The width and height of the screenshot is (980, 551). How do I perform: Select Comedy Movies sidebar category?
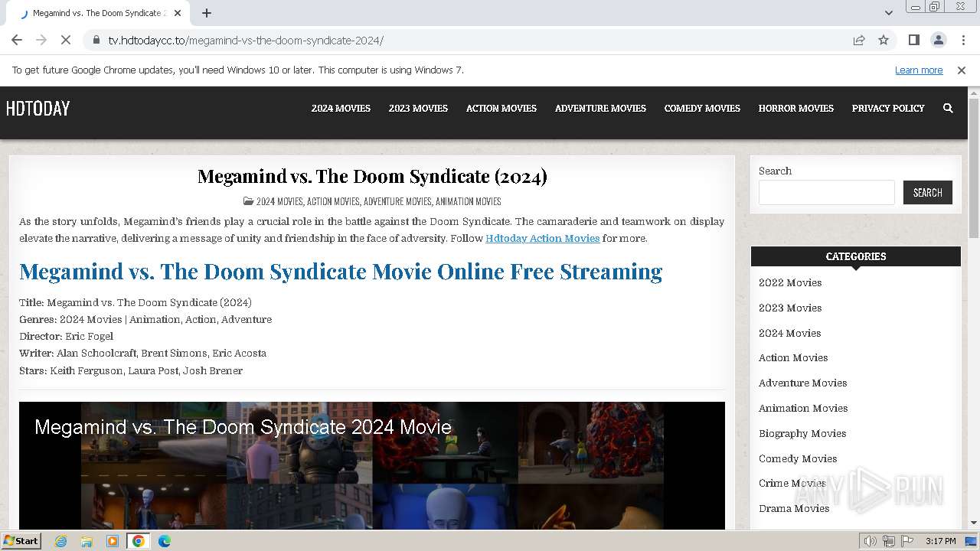[x=798, y=458]
